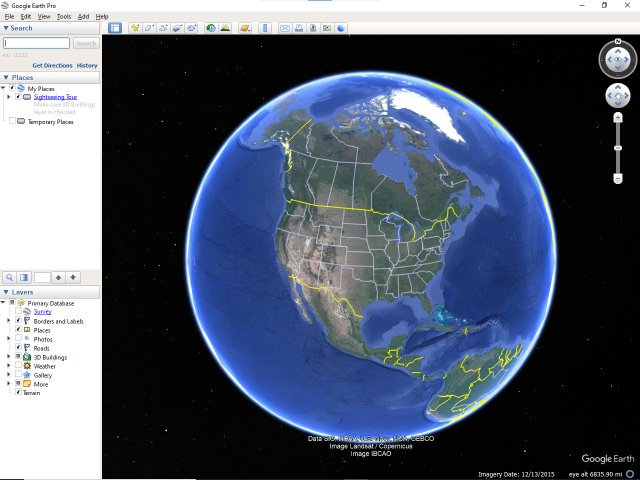640x480 pixels.
Task: Click the Move joystick hand control
Action: [x=618, y=96]
